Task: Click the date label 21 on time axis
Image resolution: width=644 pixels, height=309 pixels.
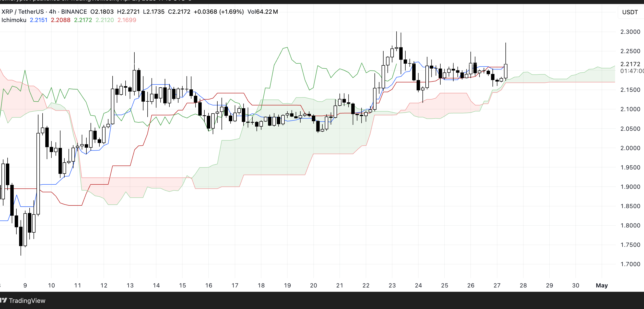Action: coord(340,285)
